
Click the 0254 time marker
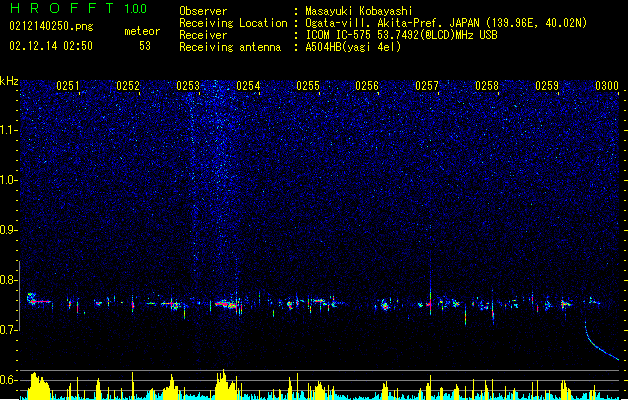click(x=248, y=86)
